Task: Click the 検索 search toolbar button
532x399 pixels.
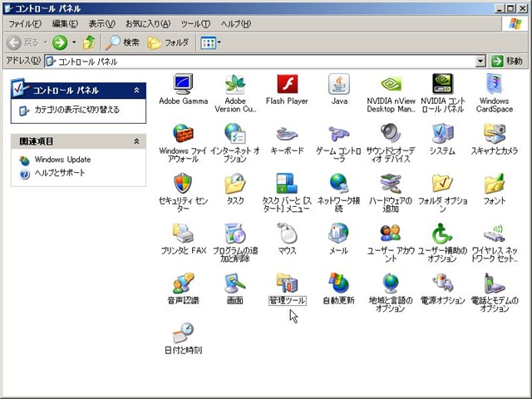Action: 122,42
